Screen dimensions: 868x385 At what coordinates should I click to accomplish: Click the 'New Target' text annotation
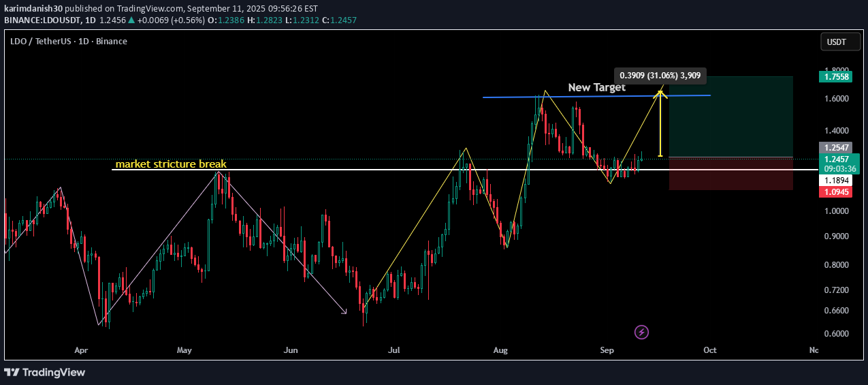[x=596, y=87]
